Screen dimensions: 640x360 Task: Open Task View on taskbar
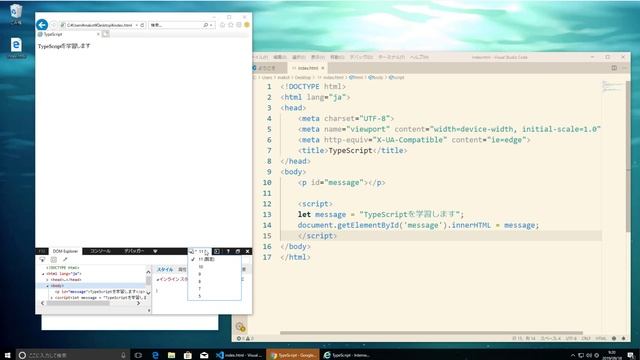(138, 355)
